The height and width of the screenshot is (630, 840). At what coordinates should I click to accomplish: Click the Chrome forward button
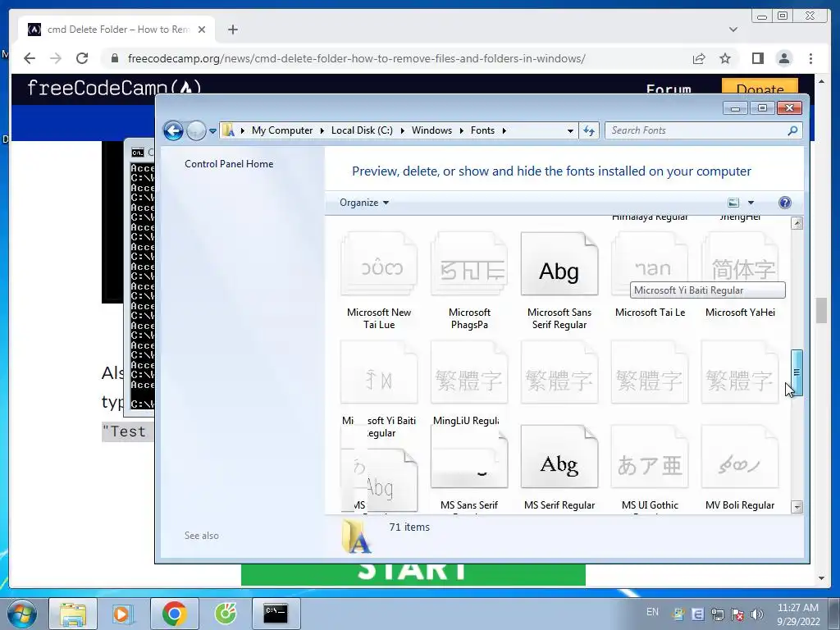pyautogui.click(x=56, y=58)
